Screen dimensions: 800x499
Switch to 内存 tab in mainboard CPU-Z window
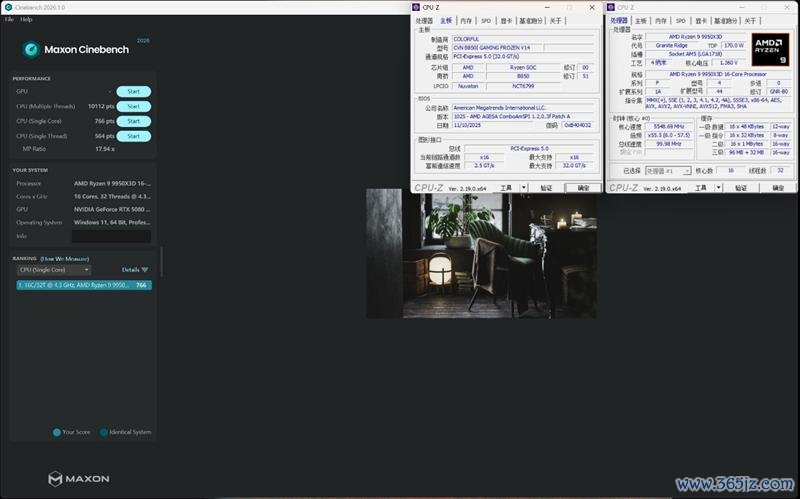point(466,21)
